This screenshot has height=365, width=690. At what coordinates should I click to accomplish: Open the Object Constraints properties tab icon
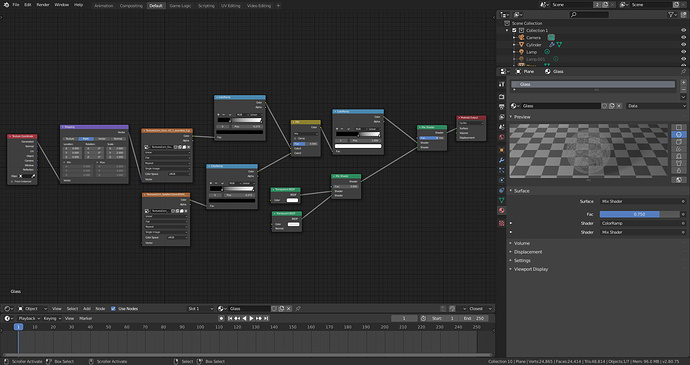pos(501,190)
